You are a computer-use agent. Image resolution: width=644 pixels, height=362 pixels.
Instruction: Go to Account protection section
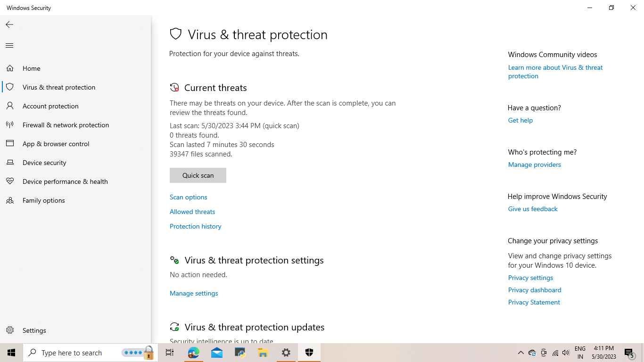[50, 106]
